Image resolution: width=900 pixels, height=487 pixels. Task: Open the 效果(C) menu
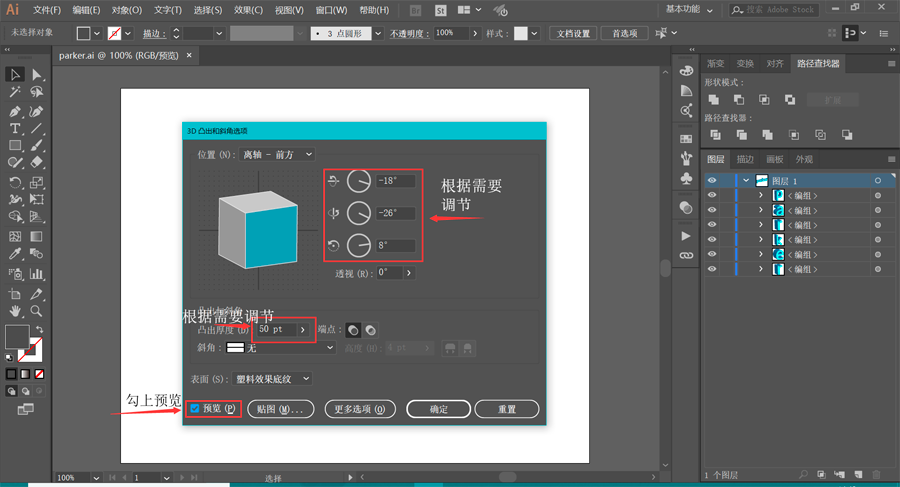click(248, 10)
